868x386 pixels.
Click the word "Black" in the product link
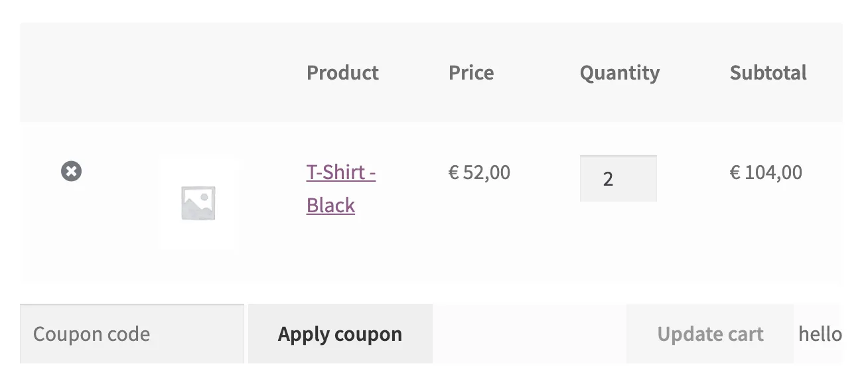330,206
